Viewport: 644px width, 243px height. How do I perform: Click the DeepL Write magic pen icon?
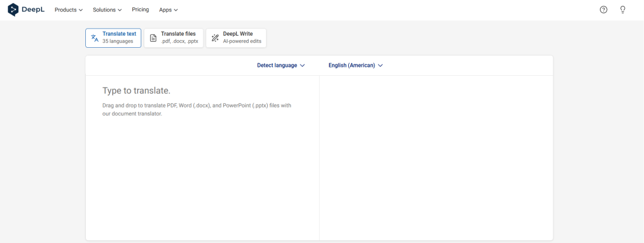click(x=215, y=38)
